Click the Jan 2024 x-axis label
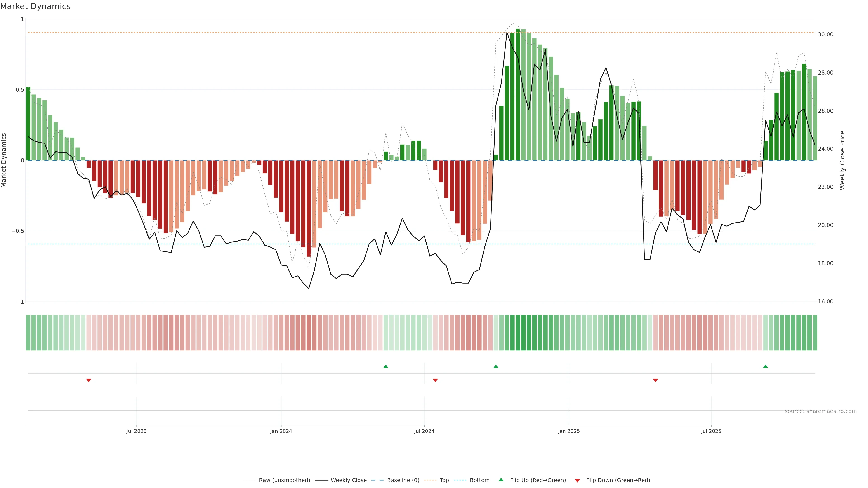This screenshot has width=868, height=488. coord(281,431)
